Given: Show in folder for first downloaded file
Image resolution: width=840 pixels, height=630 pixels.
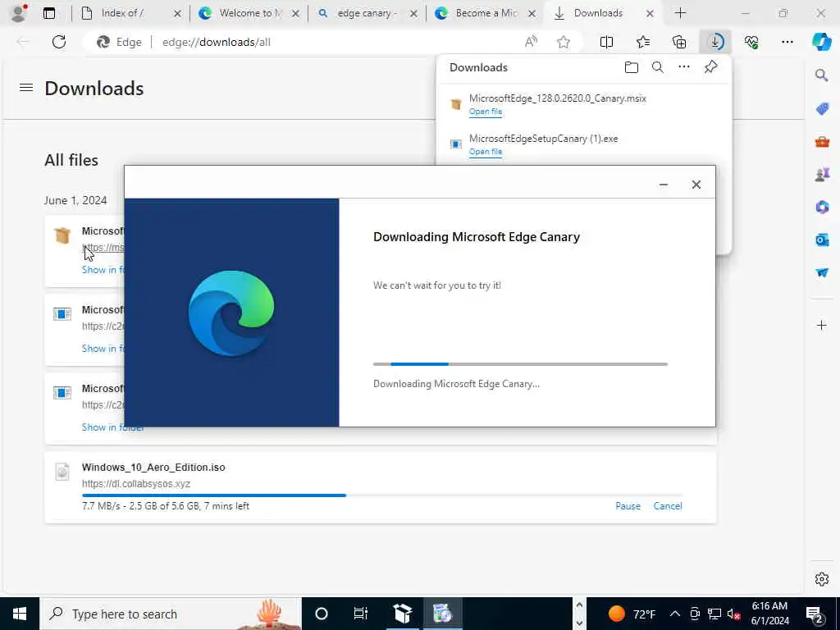Looking at the screenshot, I should click(x=103, y=269).
